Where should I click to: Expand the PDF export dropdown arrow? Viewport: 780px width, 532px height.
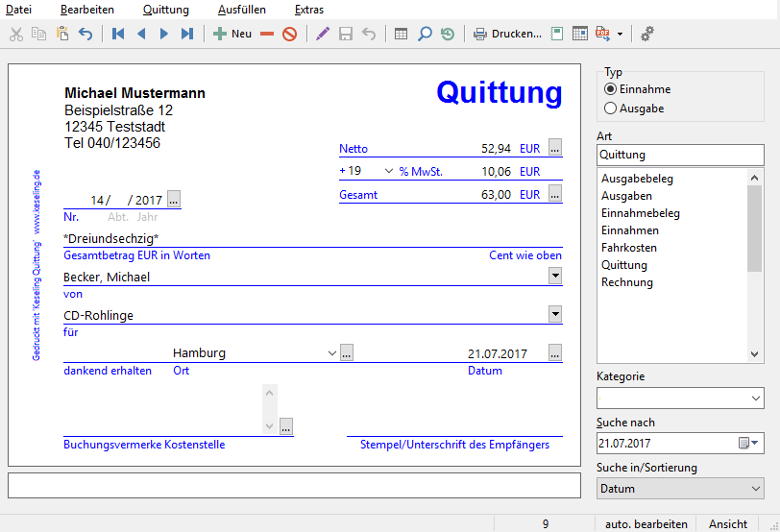point(620,34)
